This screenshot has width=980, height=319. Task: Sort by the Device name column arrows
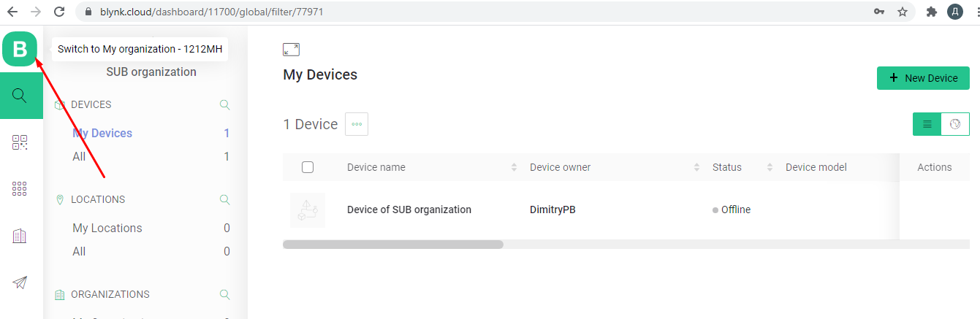(514, 167)
